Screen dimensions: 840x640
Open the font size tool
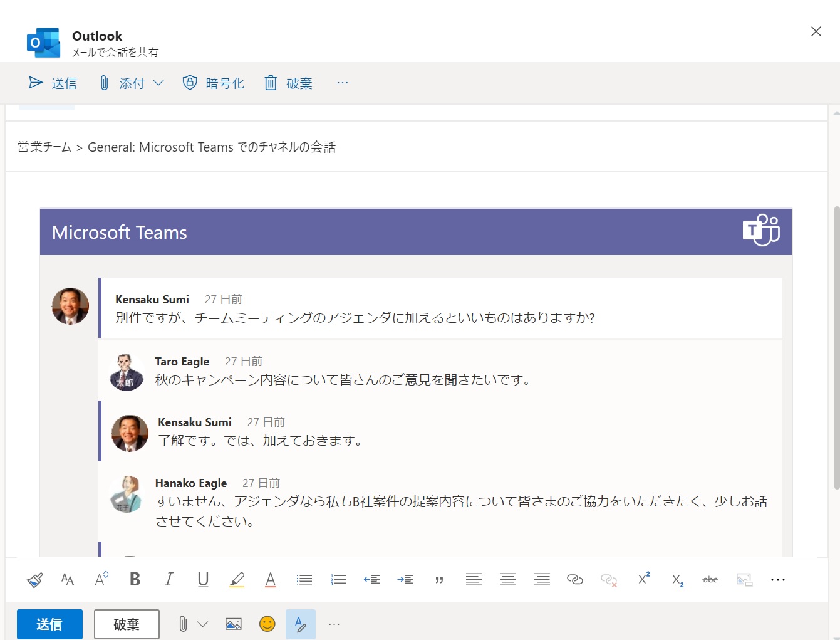click(x=101, y=580)
